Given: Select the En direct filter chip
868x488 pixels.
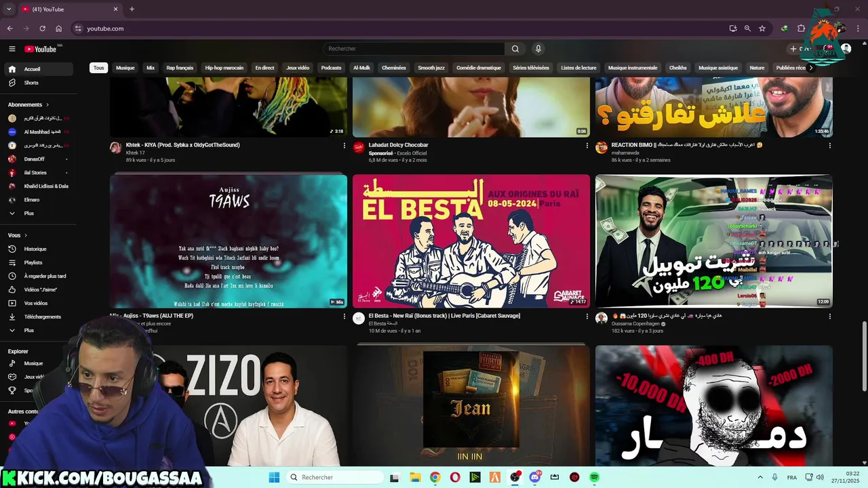Looking at the screenshot, I should [264, 68].
